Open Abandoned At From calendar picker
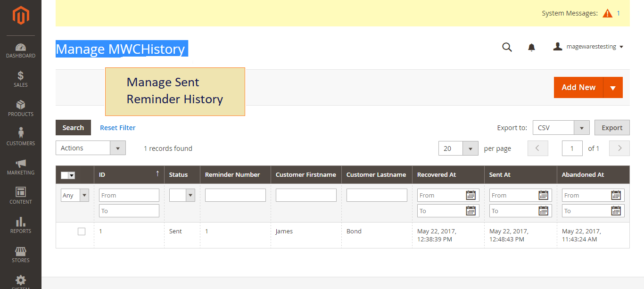The height and width of the screenshot is (289, 644). coord(616,195)
